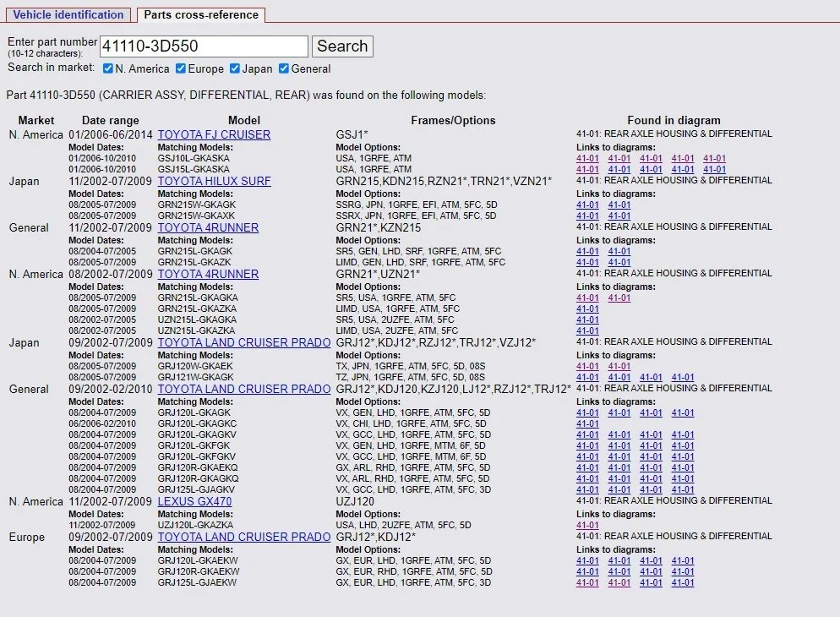Viewport: 840px width, 617px height.
Task: Open the LEXUS GX470 model link
Action: 194,502
